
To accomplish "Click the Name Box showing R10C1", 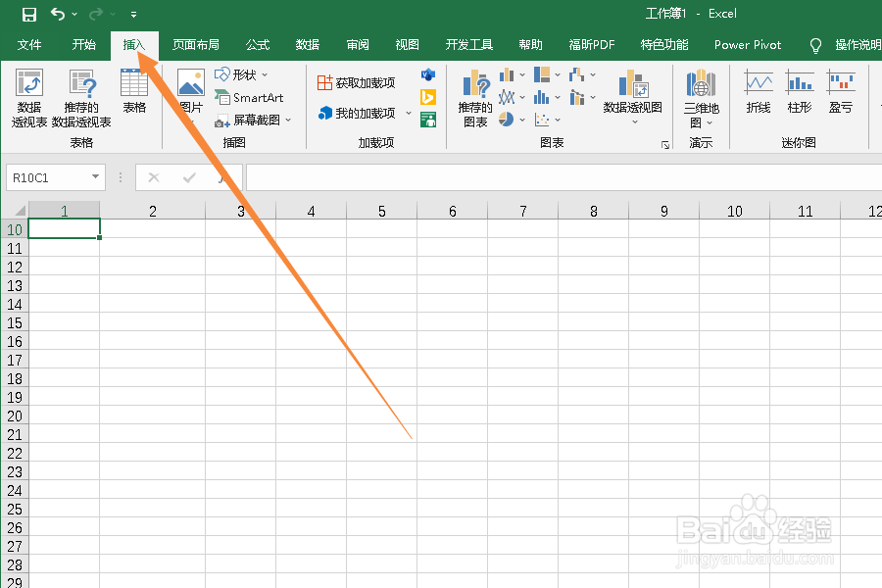I will (49, 177).
